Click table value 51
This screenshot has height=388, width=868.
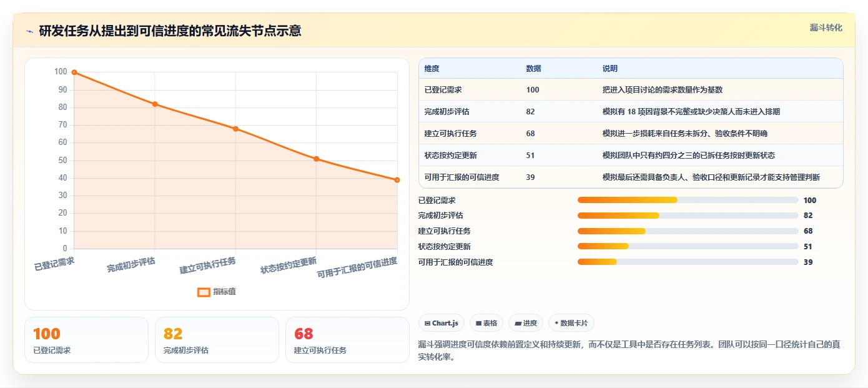530,156
